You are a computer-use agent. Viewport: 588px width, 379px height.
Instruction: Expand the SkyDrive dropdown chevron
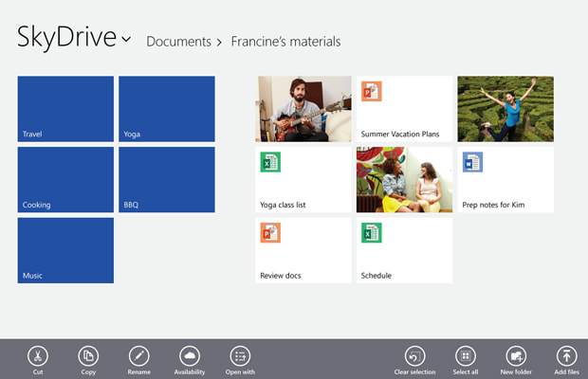click(126, 38)
